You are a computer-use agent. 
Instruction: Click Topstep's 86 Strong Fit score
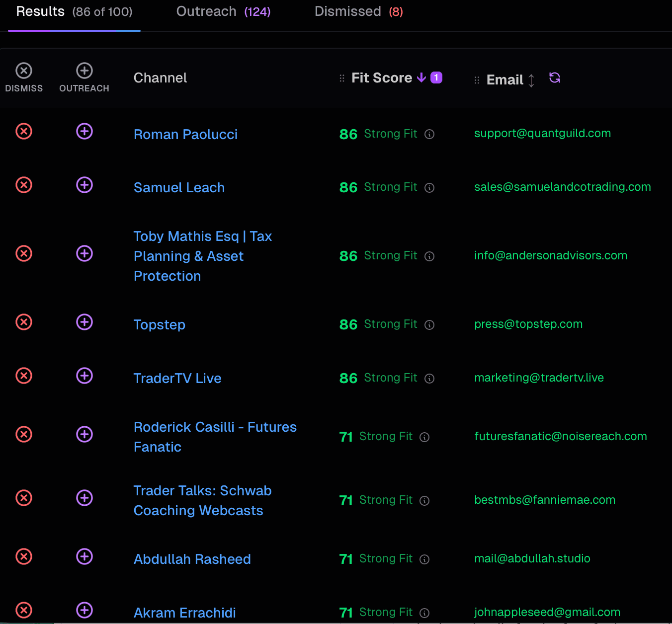point(378,325)
